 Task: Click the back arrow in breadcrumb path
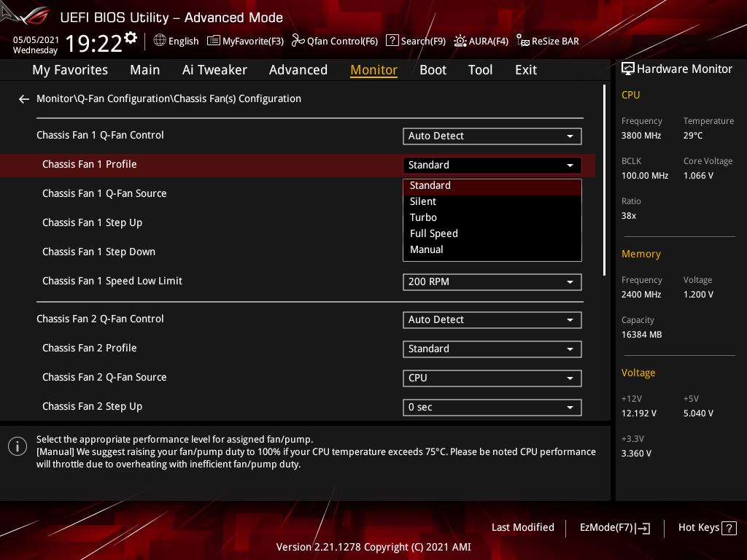[x=24, y=99]
